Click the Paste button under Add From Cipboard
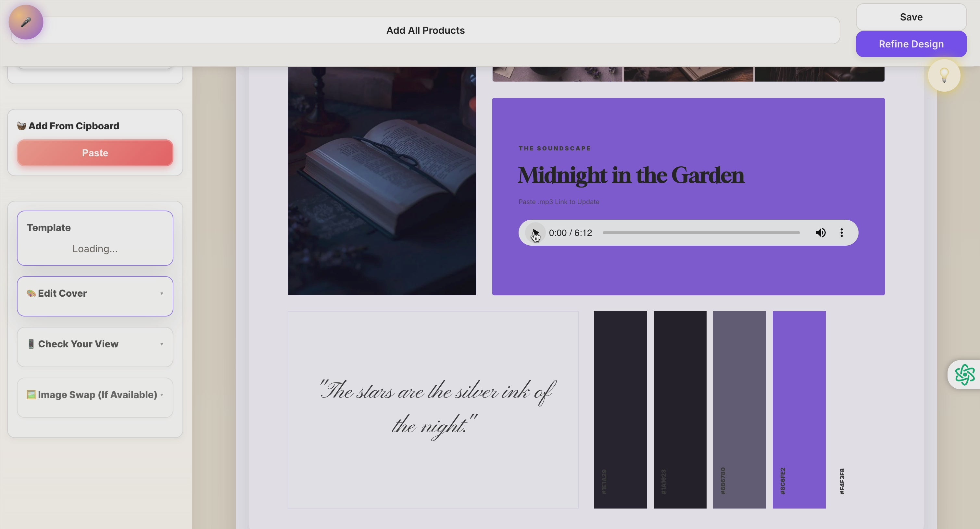Screen dimensions: 980x529 click(x=95, y=153)
